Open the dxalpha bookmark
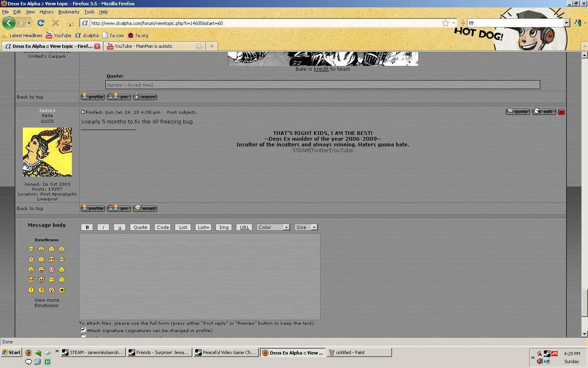 tap(87, 36)
